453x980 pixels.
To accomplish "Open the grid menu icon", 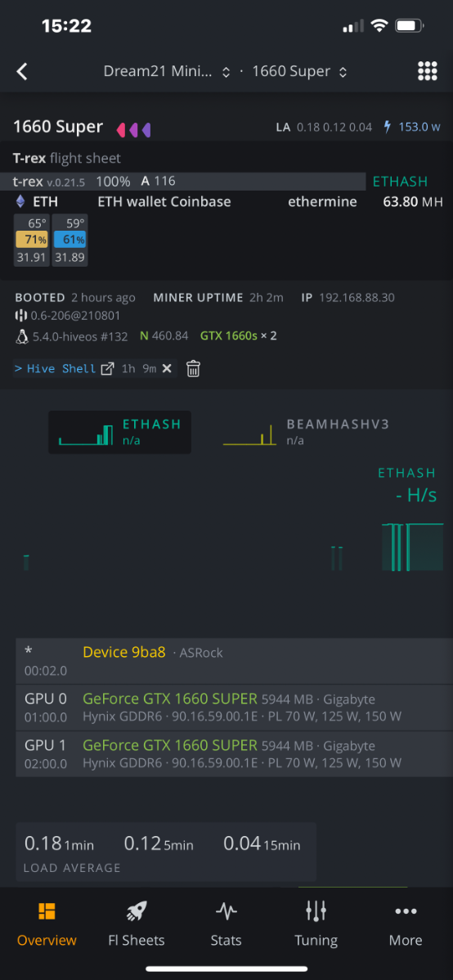I will tap(428, 71).
